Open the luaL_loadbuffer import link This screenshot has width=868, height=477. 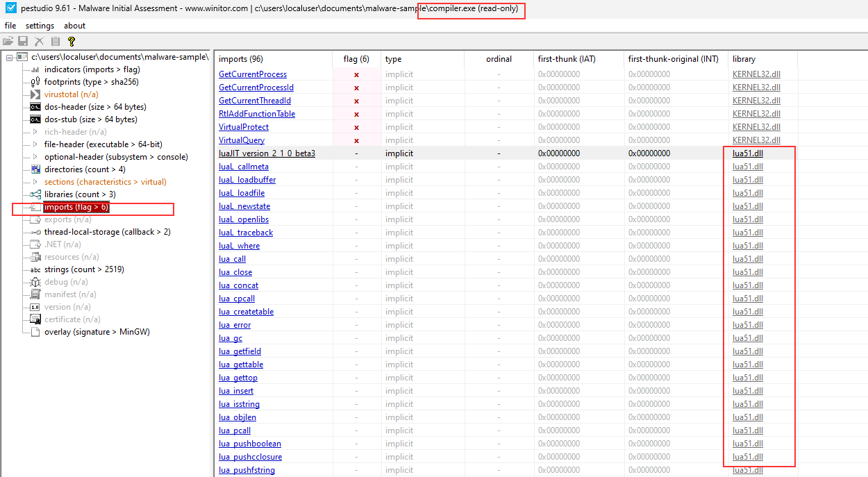point(247,180)
